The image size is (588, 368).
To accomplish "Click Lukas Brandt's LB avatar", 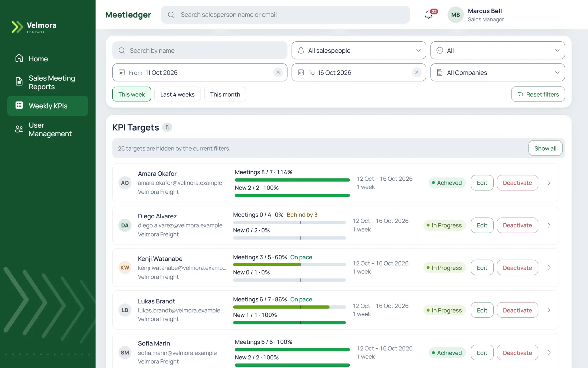I will (125, 310).
